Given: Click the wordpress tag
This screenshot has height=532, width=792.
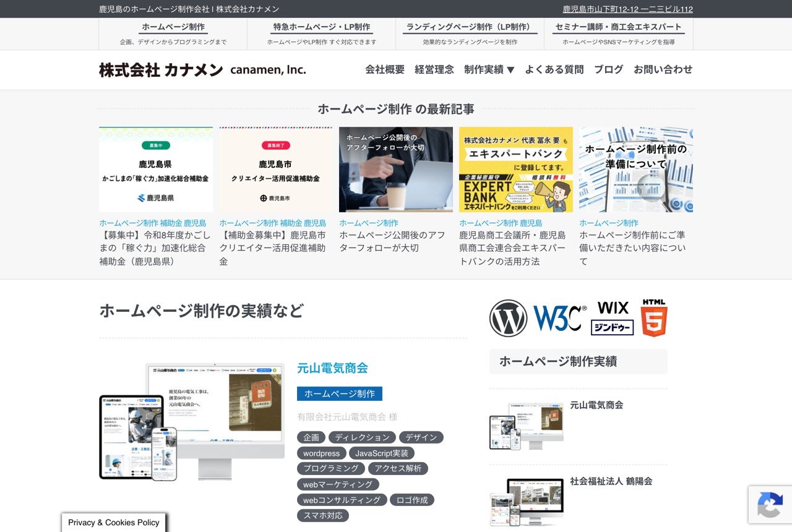Looking at the screenshot, I should tap(321, 453).
